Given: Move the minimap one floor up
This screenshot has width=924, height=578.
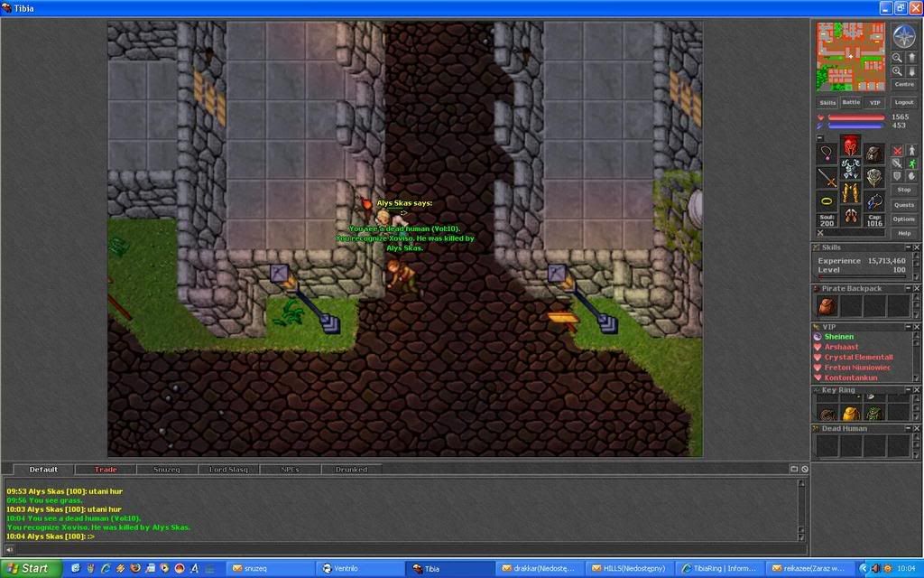Looking at the screenshot, I should [911, 58].
